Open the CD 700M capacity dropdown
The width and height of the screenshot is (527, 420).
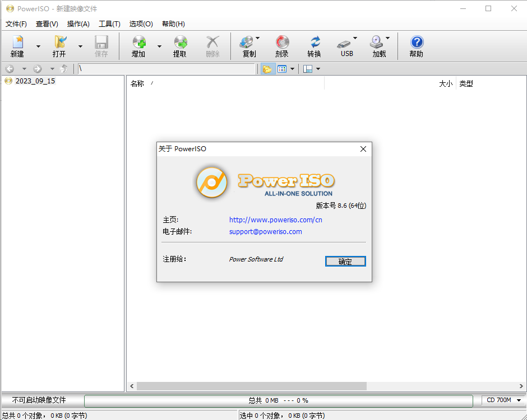[517, 400]
